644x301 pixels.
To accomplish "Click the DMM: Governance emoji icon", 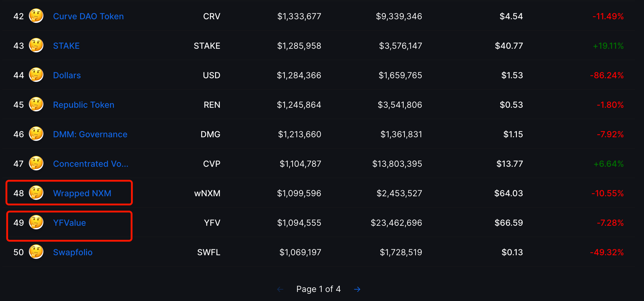I will tap(36, 134).
